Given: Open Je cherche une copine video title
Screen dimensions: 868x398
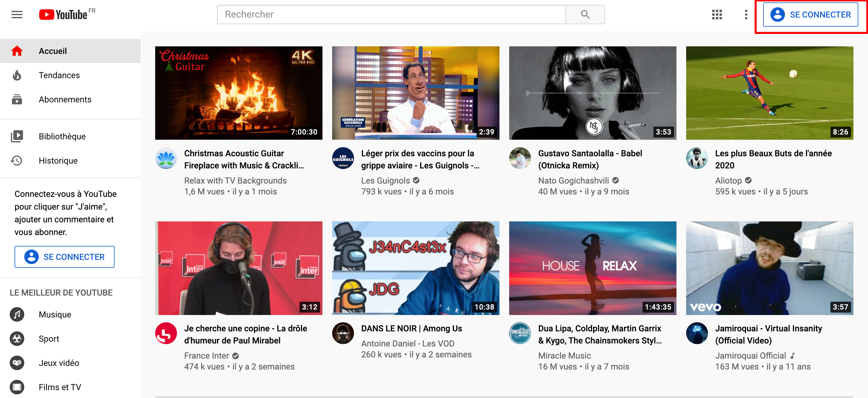Looking at the screenshot, I should [245, 334].
